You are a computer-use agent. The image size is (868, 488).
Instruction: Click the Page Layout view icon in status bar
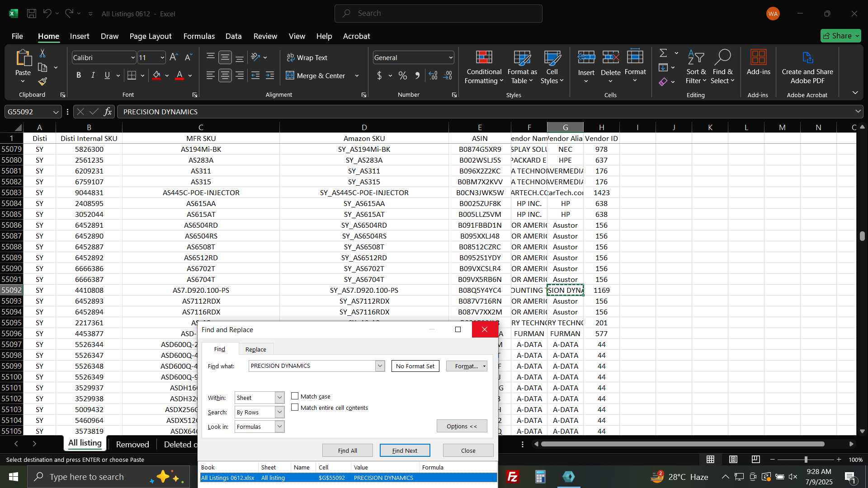click(x=733, y=460)
